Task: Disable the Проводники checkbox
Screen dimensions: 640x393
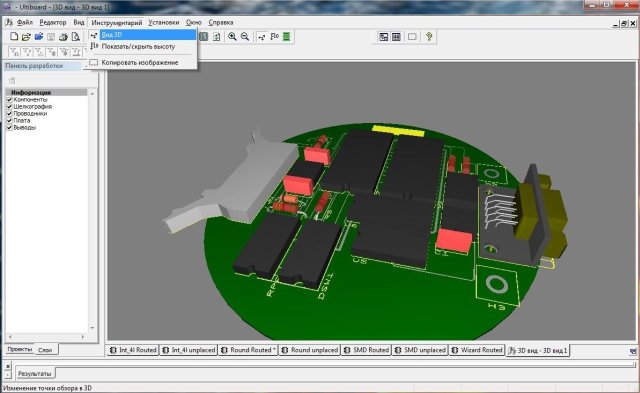Action: pos(9,113)
